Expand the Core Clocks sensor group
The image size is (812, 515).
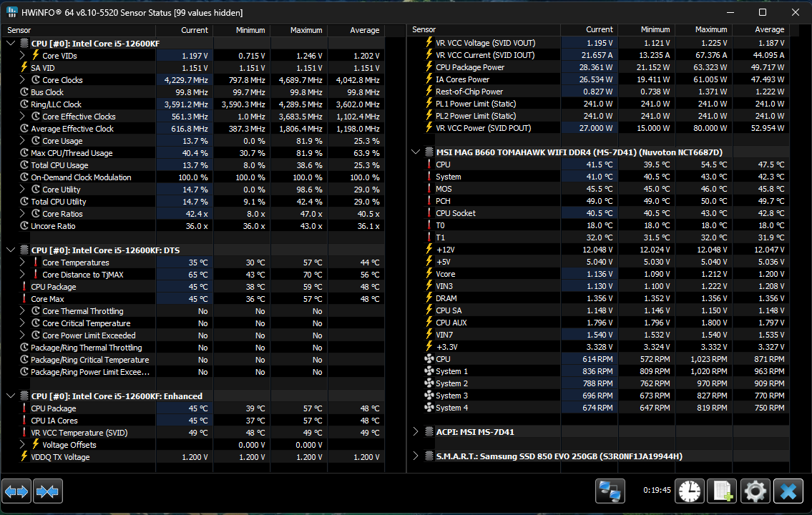click(x=23, y=80)
